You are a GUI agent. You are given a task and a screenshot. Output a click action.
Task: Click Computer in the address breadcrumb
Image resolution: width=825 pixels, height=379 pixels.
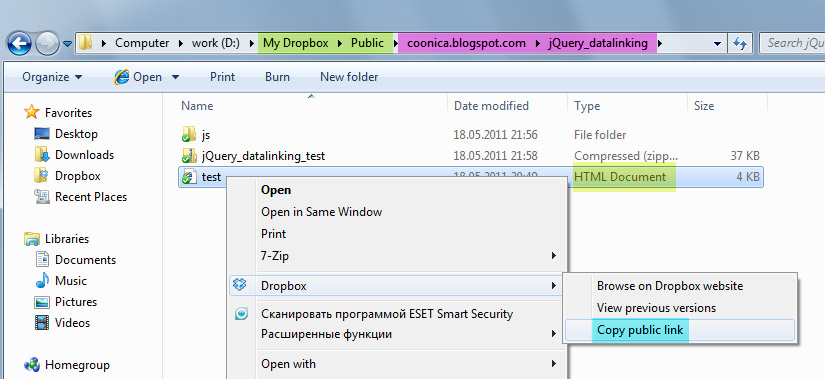click(142, 43)
